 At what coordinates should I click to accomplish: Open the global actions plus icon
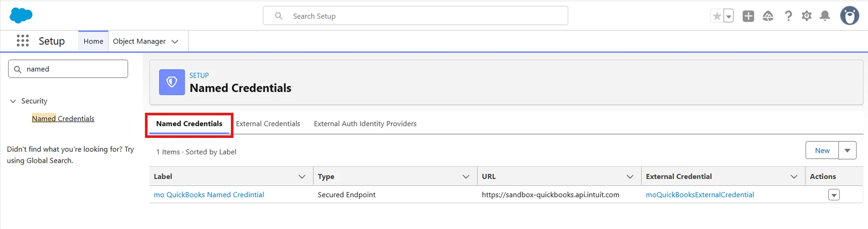click(x=748, y=16)
